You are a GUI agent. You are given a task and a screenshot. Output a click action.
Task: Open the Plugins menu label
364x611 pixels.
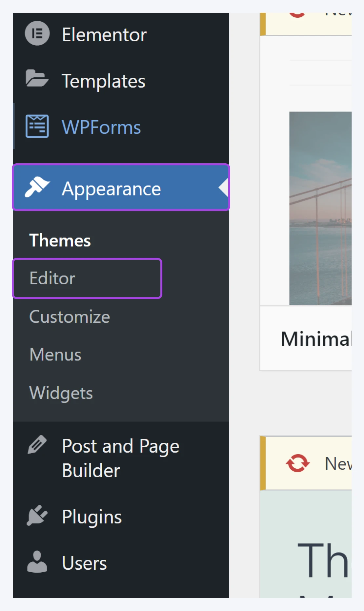92,517
